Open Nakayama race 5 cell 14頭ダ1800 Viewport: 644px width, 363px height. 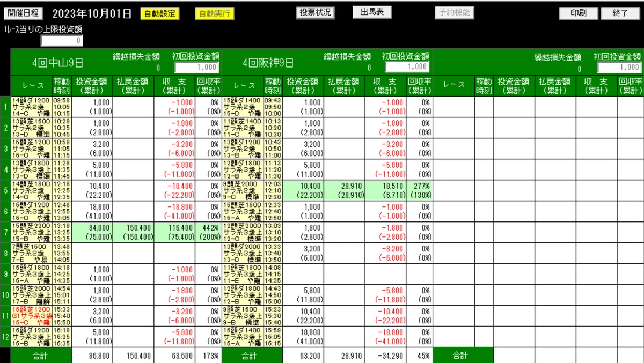click(x=31, y=190)
